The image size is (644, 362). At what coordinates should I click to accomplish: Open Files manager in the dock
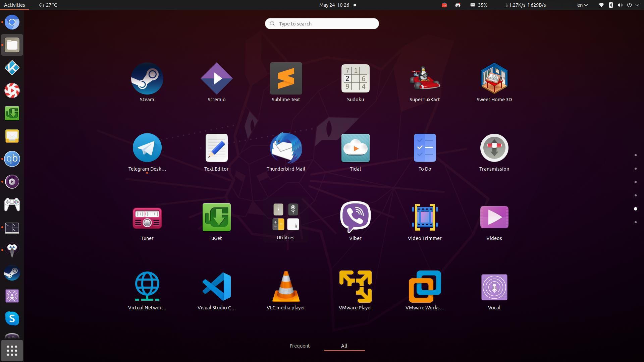12,45
